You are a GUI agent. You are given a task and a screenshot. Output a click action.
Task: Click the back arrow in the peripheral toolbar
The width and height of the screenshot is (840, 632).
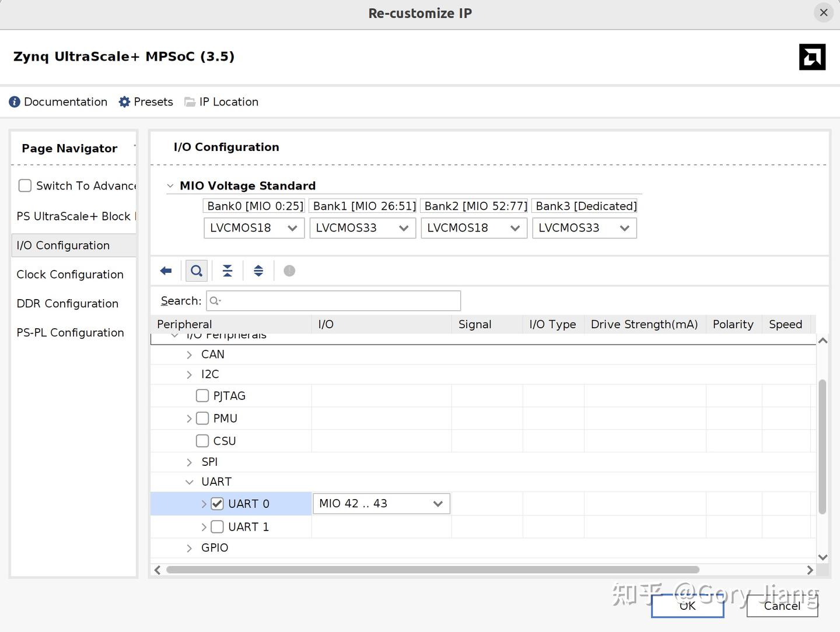(165, 271)
